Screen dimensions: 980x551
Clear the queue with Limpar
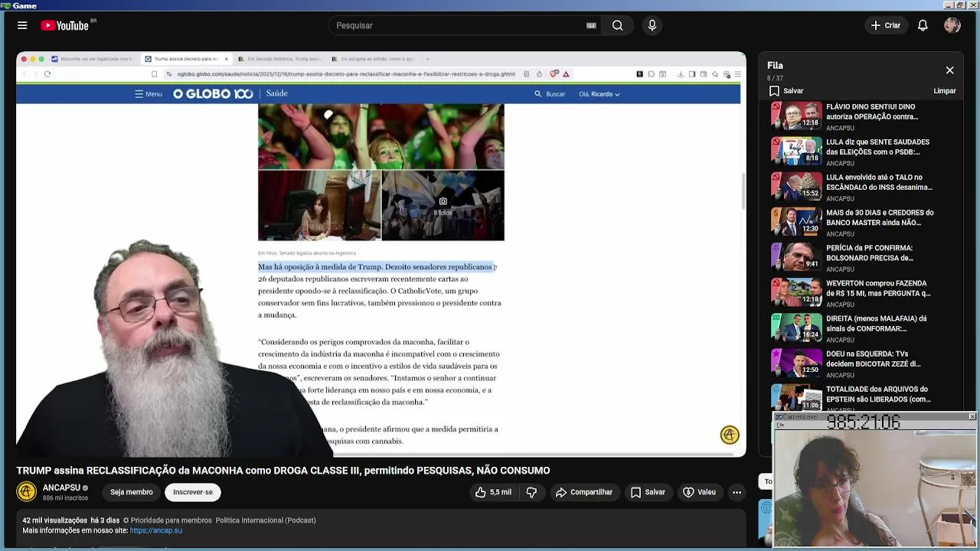(945, 91)
